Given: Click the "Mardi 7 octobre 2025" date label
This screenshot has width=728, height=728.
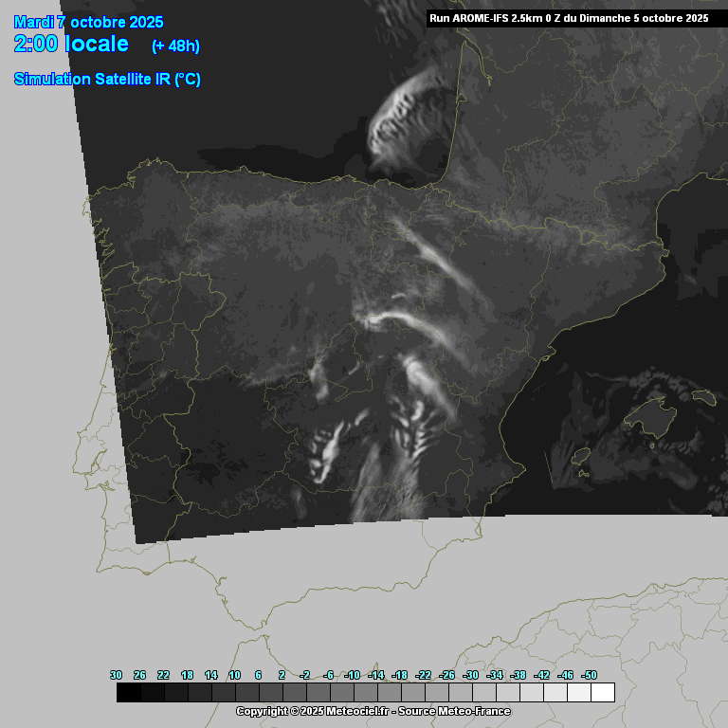Looking at the screenshot, I should click(x=88, y=23).
